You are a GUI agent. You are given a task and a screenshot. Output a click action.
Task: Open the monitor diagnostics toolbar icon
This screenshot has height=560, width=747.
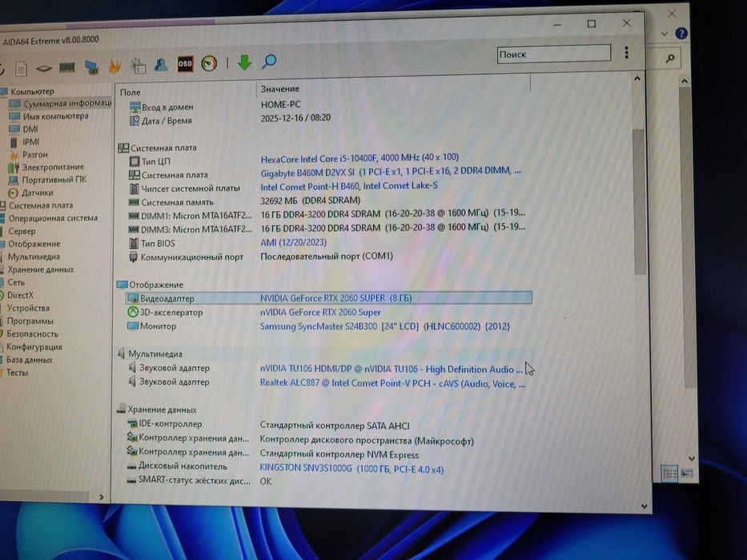coord(91,67)
